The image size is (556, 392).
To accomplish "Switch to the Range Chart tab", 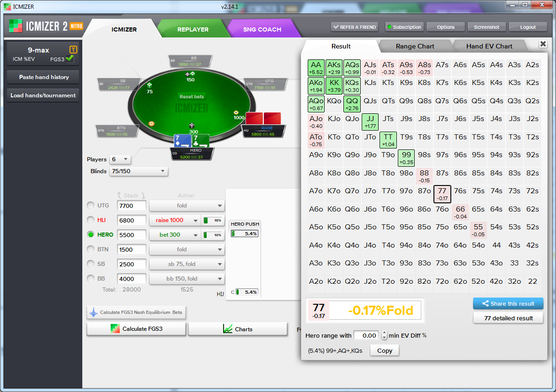I will coord(415,46).
